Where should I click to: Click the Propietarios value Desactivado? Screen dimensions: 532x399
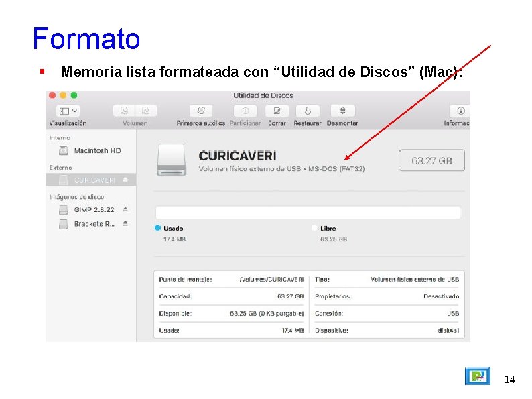[x=441, y=296]
